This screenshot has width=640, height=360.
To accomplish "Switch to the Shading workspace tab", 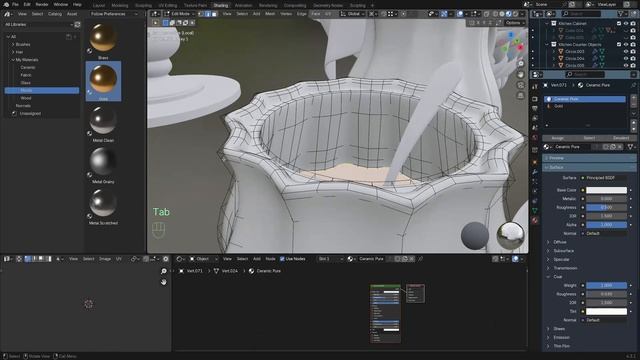I will pyautogui.click(x=221, y=6).
